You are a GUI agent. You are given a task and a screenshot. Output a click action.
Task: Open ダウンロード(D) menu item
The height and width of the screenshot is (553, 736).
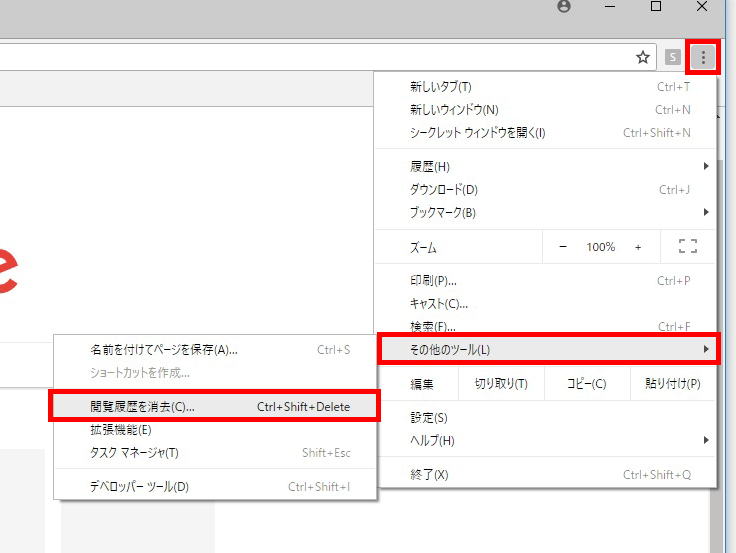(x=545, y=190)
